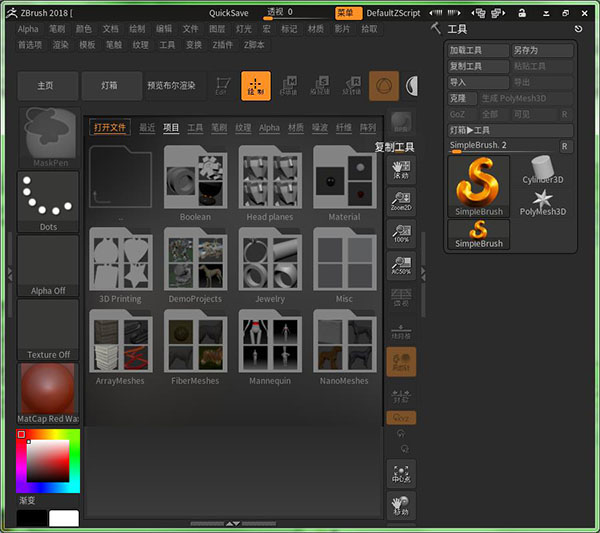Pick a color in the color picker square
600x533 pixels.
48,461
